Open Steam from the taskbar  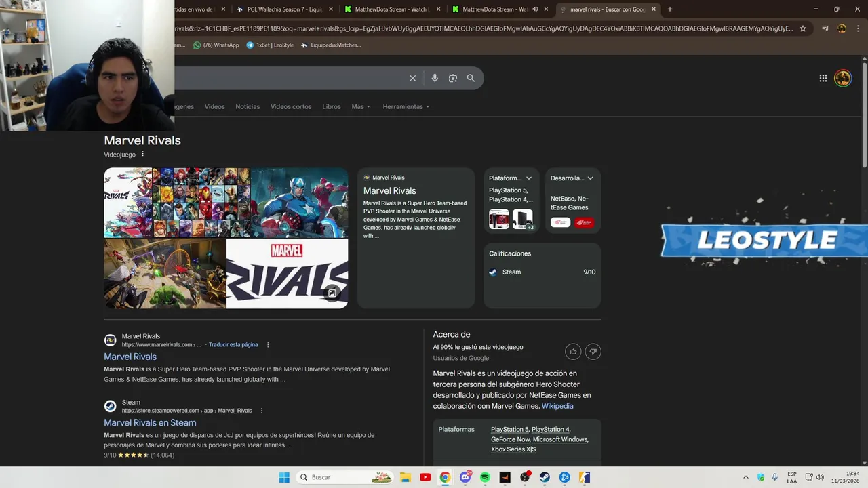[x=545, y=477]
